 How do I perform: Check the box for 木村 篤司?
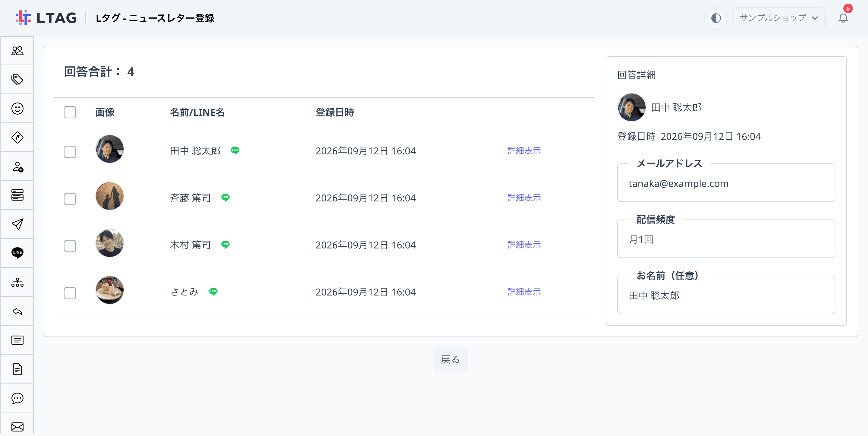click(x=70, y=246)
